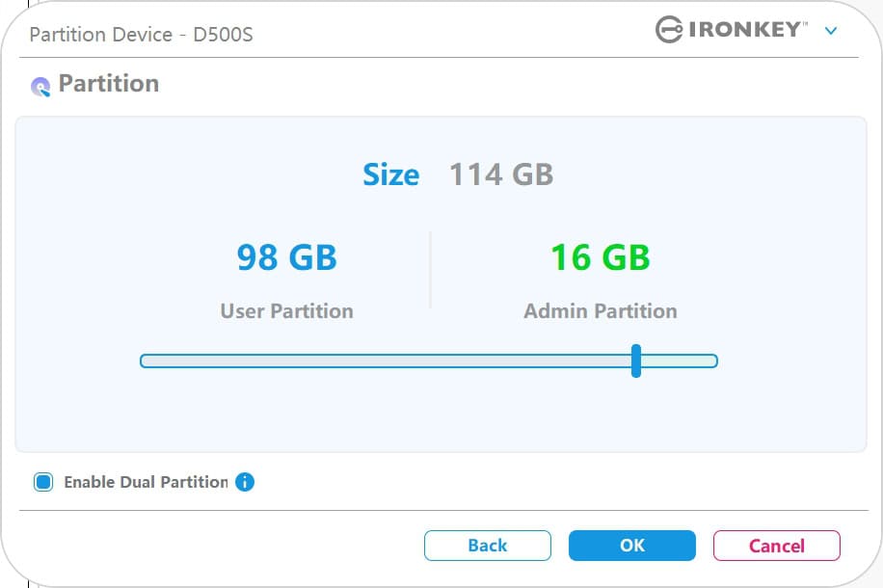
Task: Click the 114 GB total size value
Action: [501, 174]
